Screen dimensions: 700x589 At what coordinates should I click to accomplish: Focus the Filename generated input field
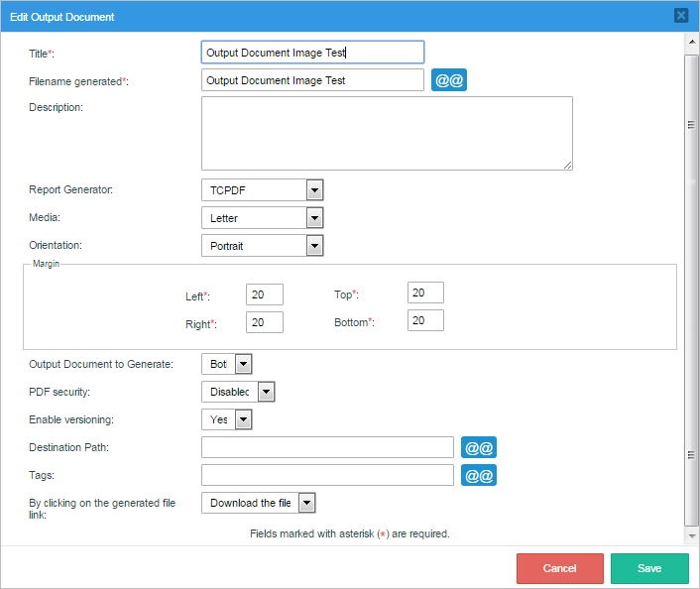click(x=312, y=80)
